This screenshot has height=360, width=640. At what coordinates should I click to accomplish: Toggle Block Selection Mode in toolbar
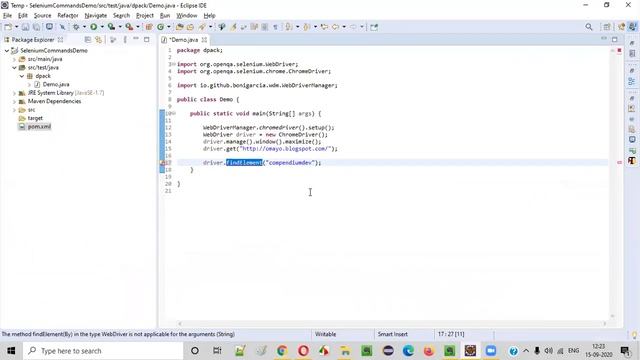(x=264, y=27)
